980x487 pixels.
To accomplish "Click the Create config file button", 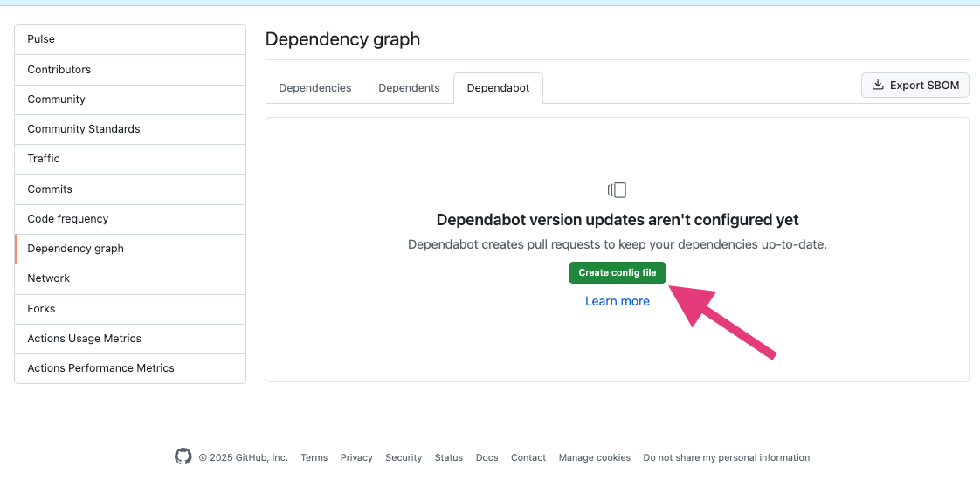I will coord(618,273).
